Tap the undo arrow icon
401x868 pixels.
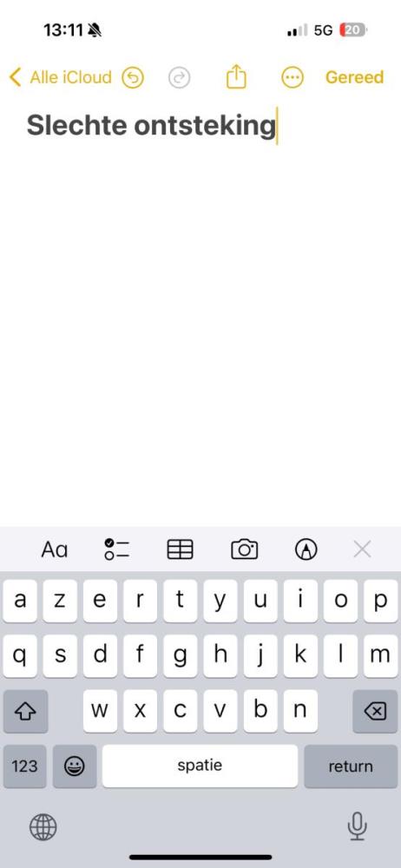133,77
